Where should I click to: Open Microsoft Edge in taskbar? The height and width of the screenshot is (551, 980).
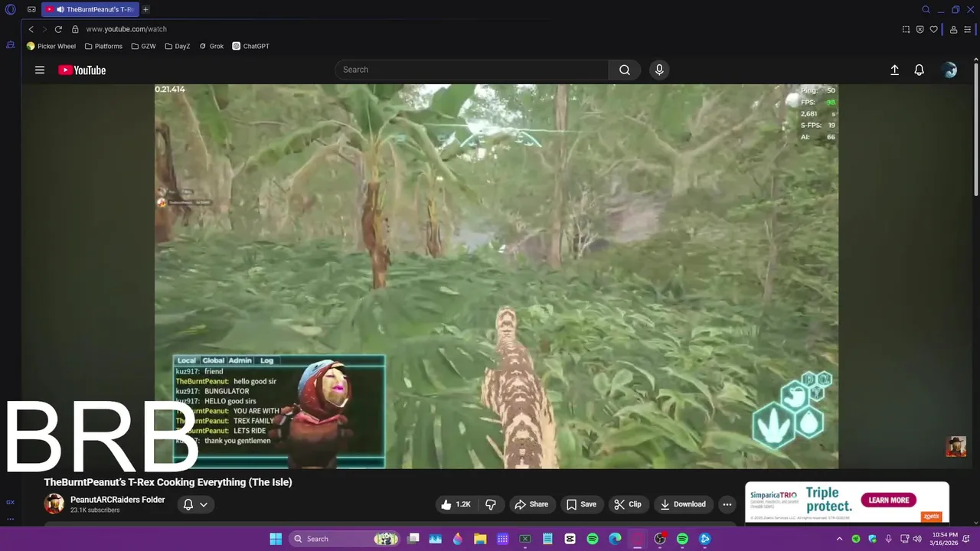[x=615, y=539]
